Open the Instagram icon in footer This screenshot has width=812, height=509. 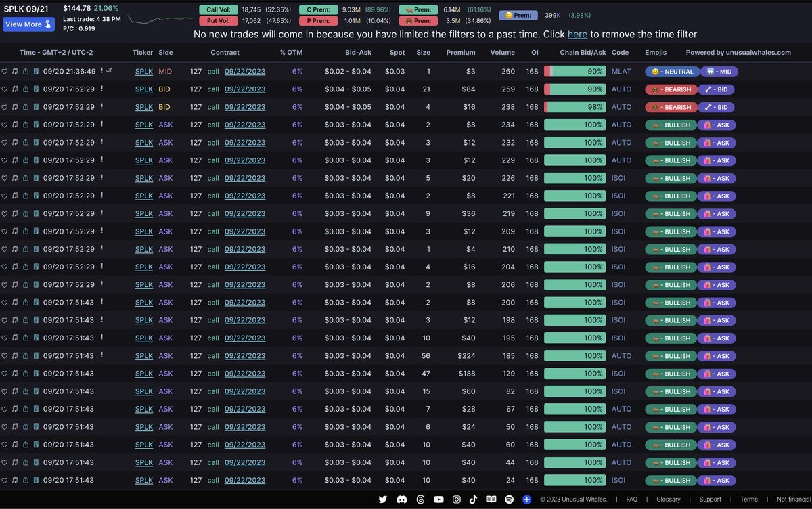point(457,500)
